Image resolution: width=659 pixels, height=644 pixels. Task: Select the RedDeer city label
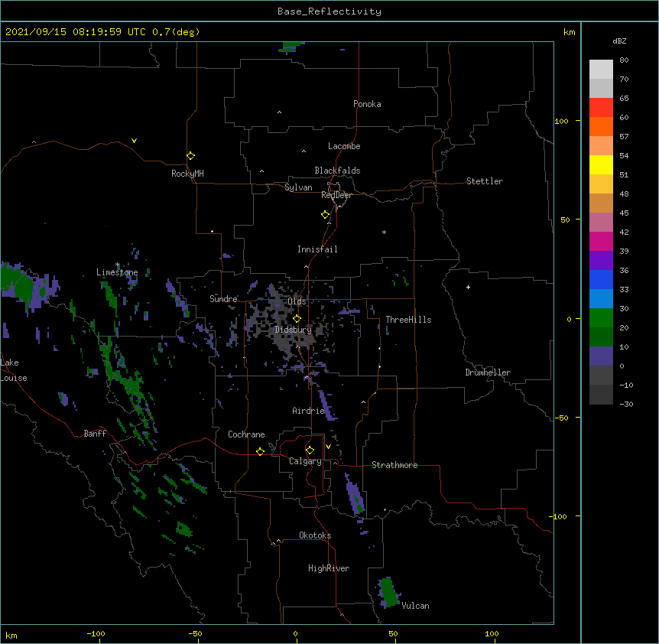click(336, 195)
